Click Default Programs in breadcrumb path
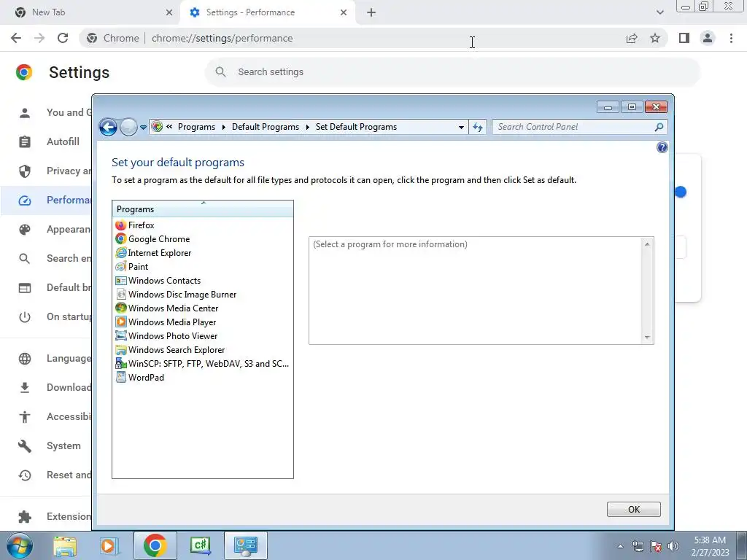The width and height of the screenshot is (747, 560). click(266, 127)
